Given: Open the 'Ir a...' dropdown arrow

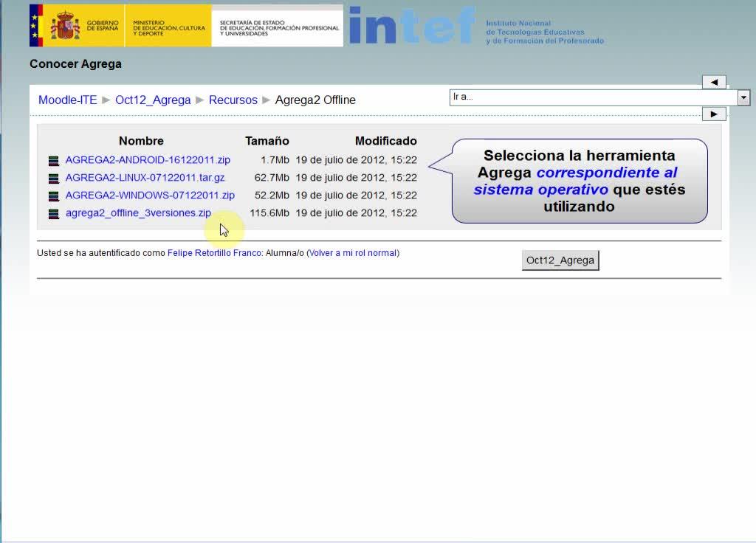Looking at the screenshot, I should (x=743, y=98).
